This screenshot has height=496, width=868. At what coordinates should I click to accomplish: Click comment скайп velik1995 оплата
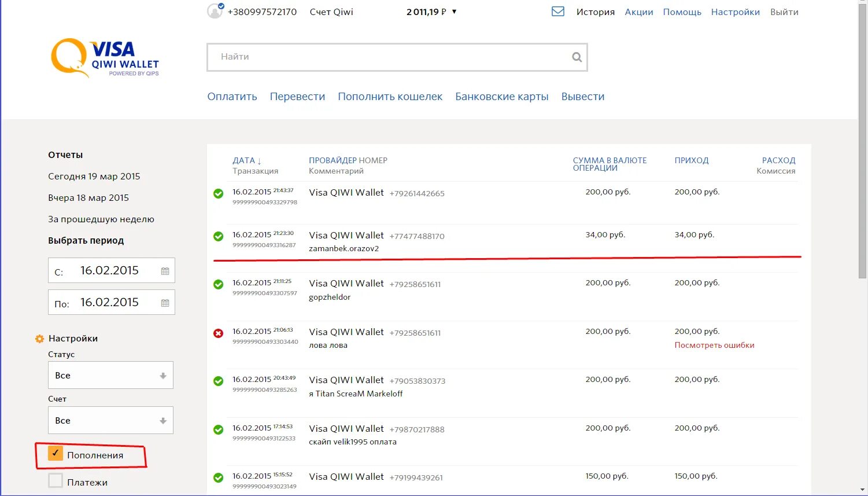[353, 442]
